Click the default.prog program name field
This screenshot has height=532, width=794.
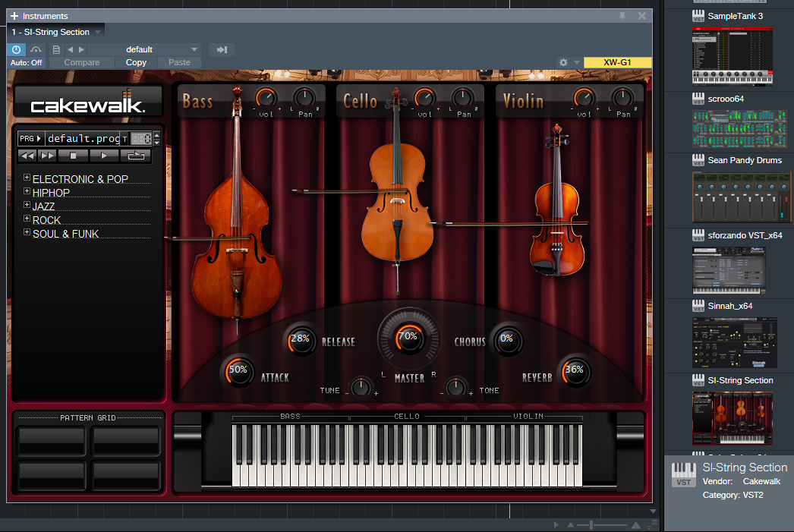coord(83,138)
